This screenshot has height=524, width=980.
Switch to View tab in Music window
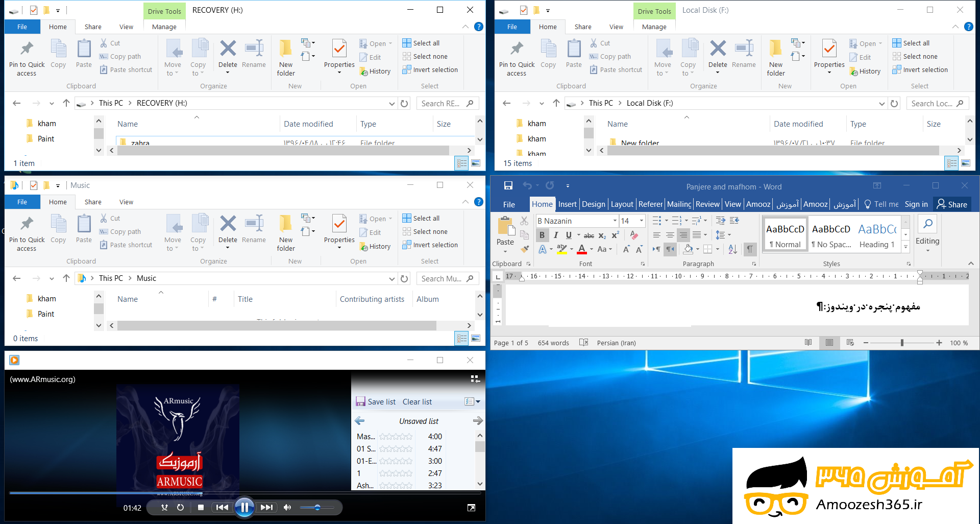(126, 202)
